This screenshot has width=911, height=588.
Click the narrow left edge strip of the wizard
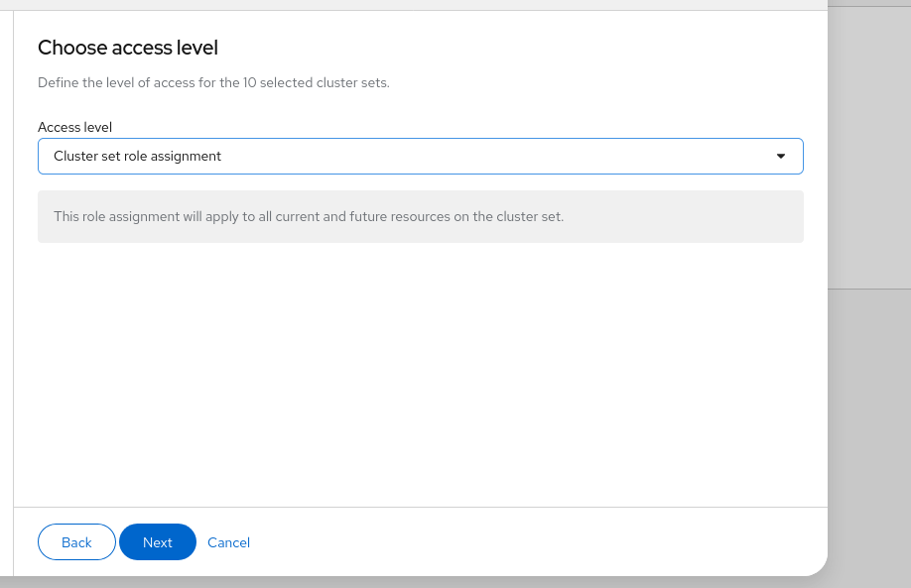coord(6,297)
